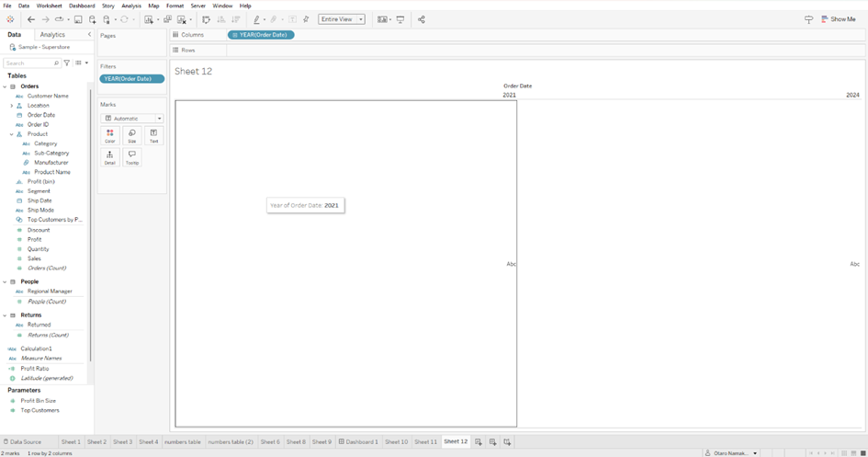Create a new worksheet from toolbar icon
868x457 pixels.
pos(149,19)
